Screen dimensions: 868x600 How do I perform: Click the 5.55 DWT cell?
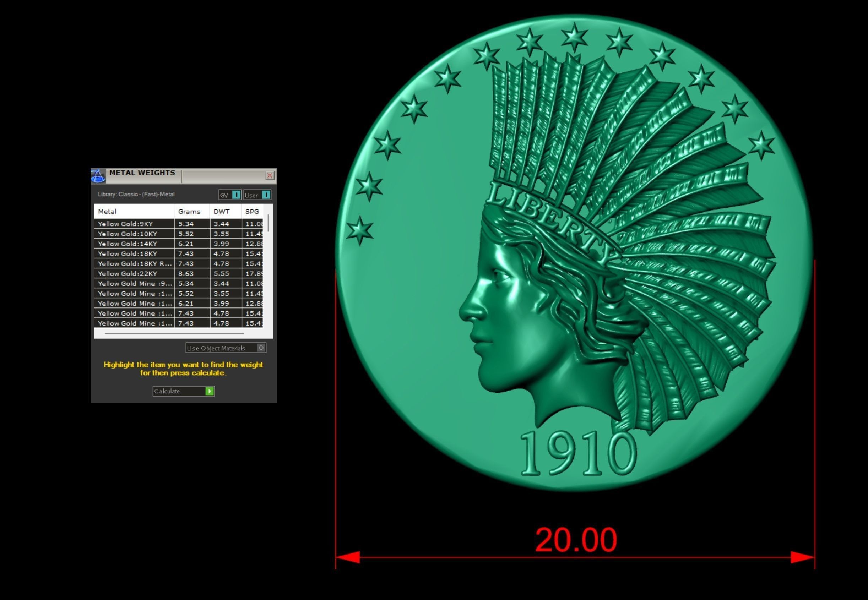coord(226,273)
